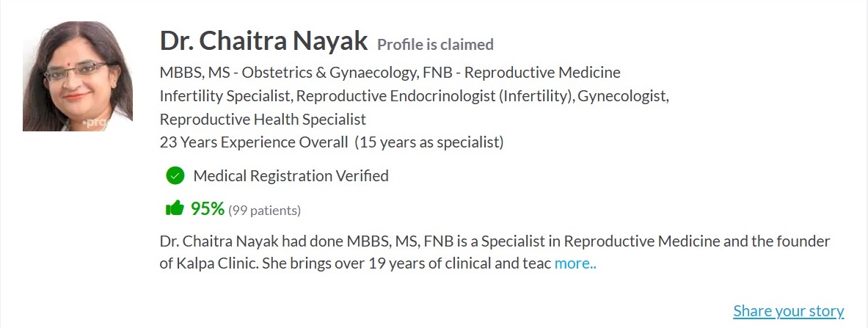This screenshot has width=868, height=328.
Task: Click the description's first line about Reproductive Medicine
Action: click(494, 241)
